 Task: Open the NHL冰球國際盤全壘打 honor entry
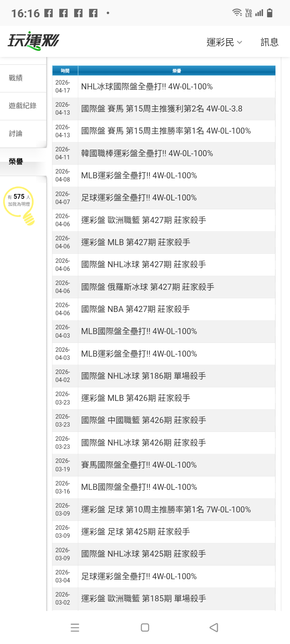147,87
